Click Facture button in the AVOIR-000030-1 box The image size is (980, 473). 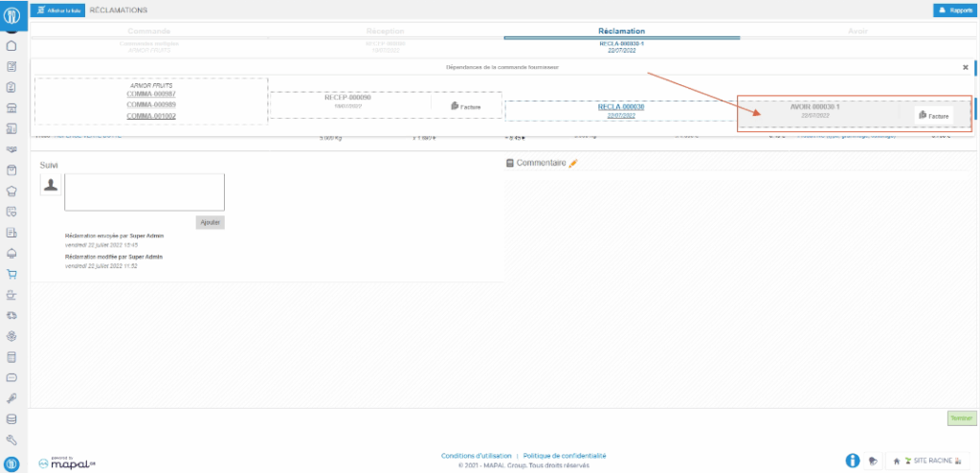pos(933,115)
